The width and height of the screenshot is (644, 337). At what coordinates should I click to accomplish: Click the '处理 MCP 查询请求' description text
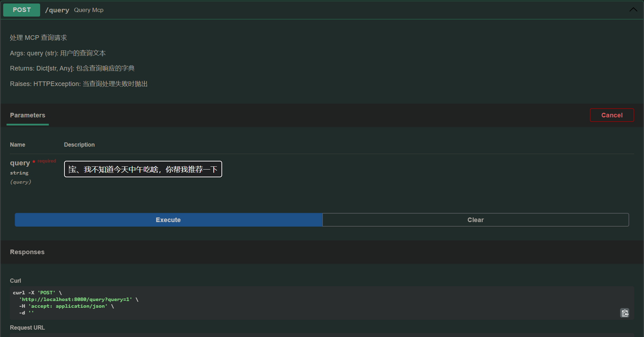(38, 37)
